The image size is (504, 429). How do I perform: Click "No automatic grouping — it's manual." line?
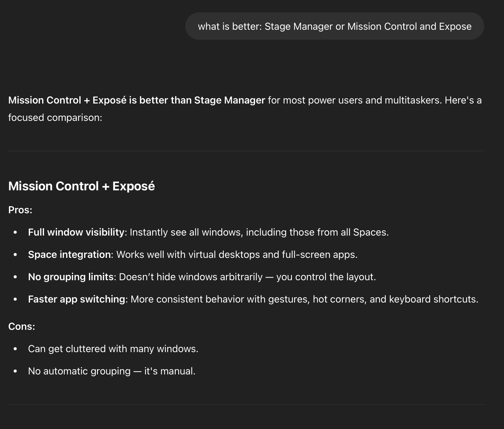click(112, 371)
